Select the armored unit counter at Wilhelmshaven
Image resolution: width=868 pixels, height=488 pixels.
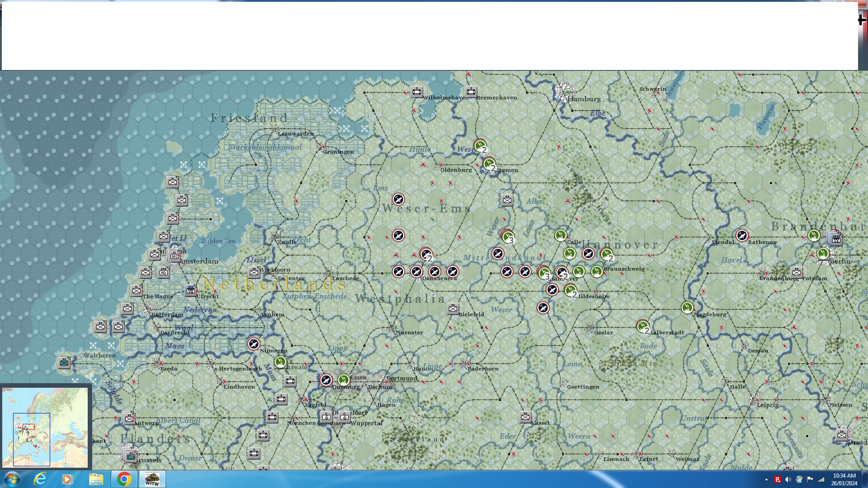pos(417,92)
